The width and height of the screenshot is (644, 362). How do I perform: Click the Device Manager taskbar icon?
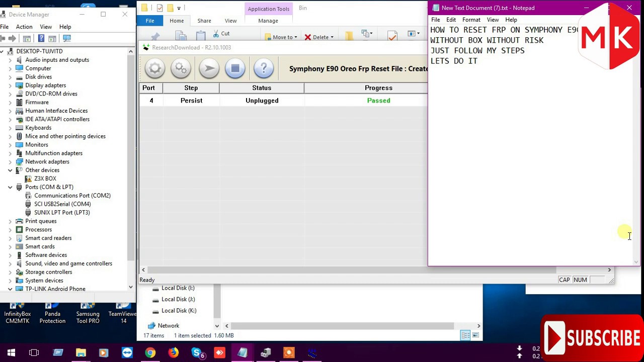click(x=266, y=353)
